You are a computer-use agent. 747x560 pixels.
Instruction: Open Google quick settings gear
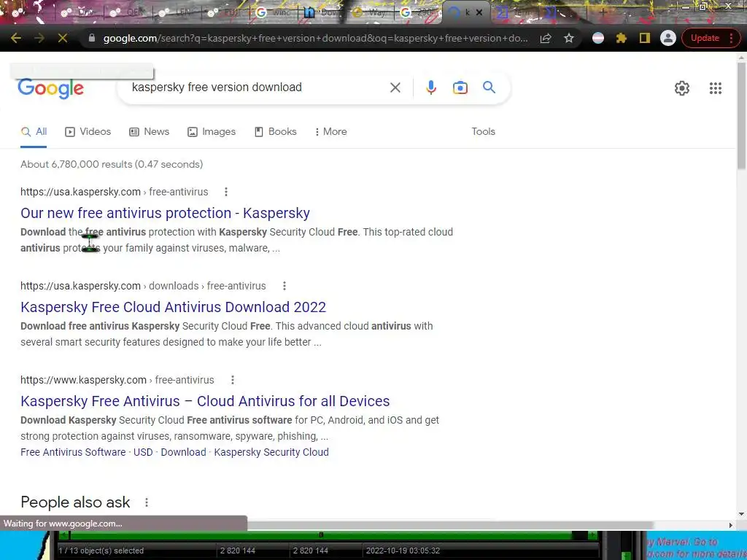682,88
